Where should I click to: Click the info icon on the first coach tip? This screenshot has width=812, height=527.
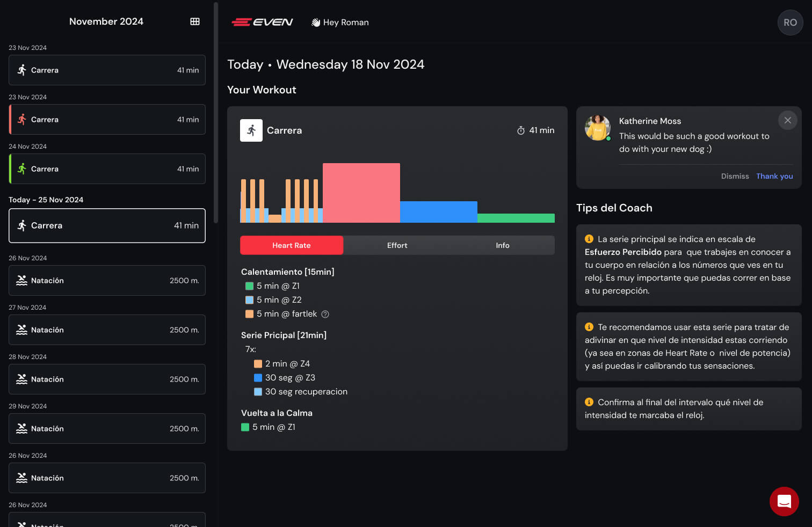pos(589,238)
